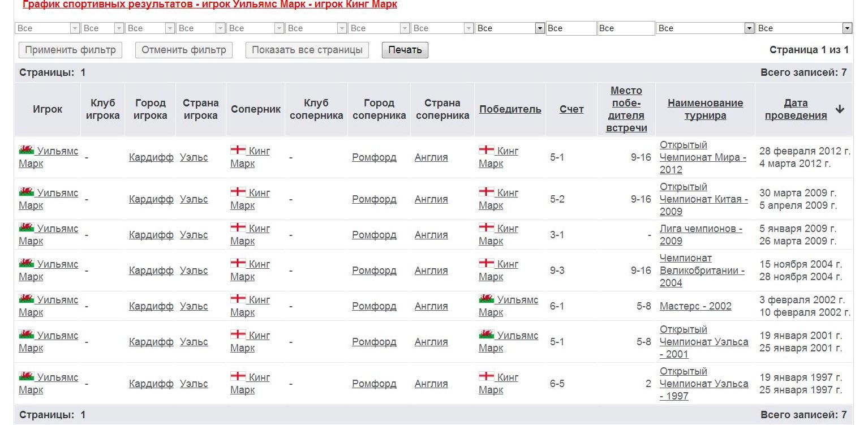Click Показать все страницы button

tap(307, 50)
